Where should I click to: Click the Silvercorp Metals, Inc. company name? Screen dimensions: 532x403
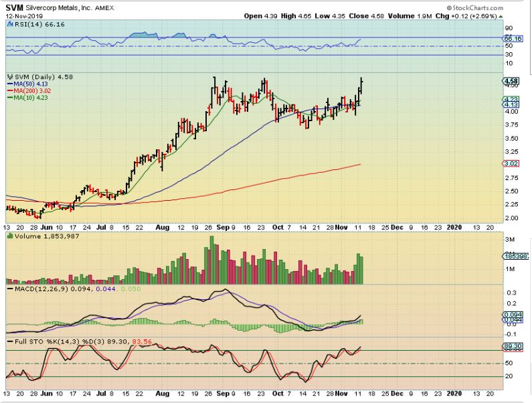click(x=59, y=8)
